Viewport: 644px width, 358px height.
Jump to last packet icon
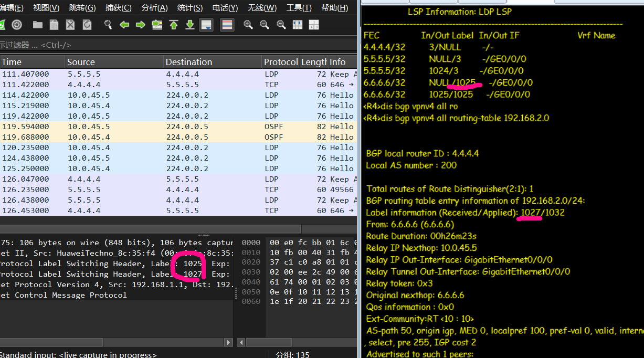[190, 25]
